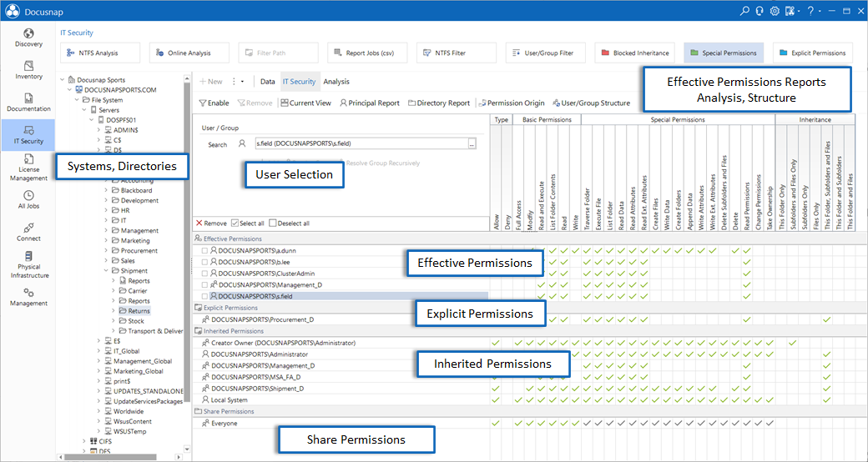The image size is (868, 462).
Task: Click the browse ellipsis button beside search
Action: (472, 144)
